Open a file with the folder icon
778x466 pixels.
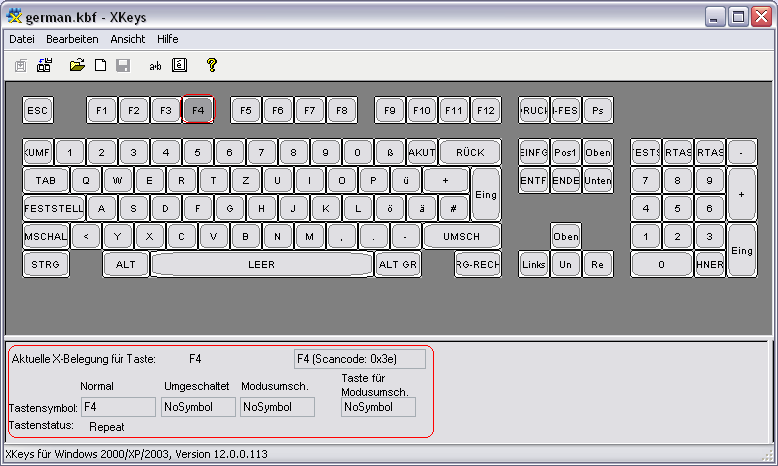pos(77,65)
